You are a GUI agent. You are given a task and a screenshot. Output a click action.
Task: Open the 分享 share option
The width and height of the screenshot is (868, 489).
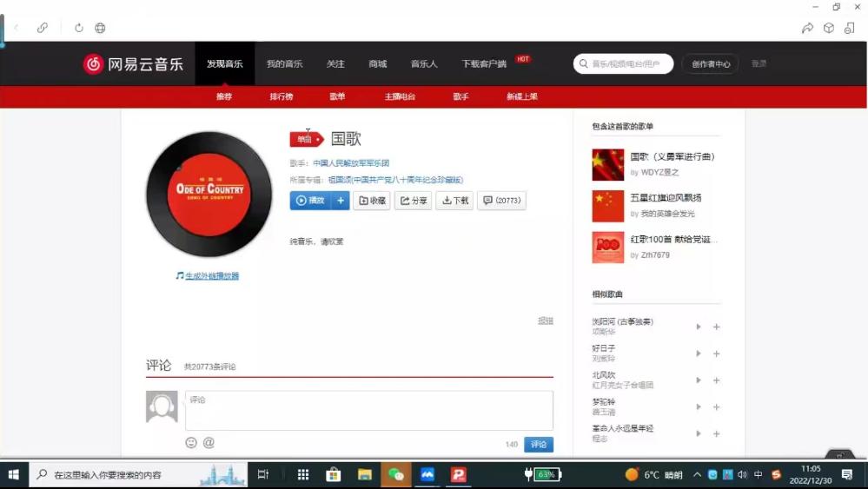[413, 201]
